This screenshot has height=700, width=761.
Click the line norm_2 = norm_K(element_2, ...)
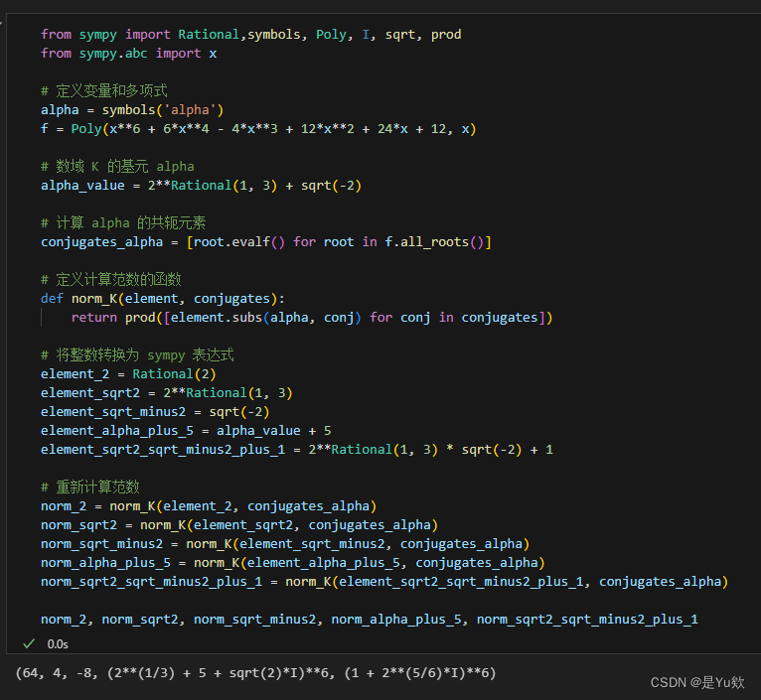click(209, 506)
